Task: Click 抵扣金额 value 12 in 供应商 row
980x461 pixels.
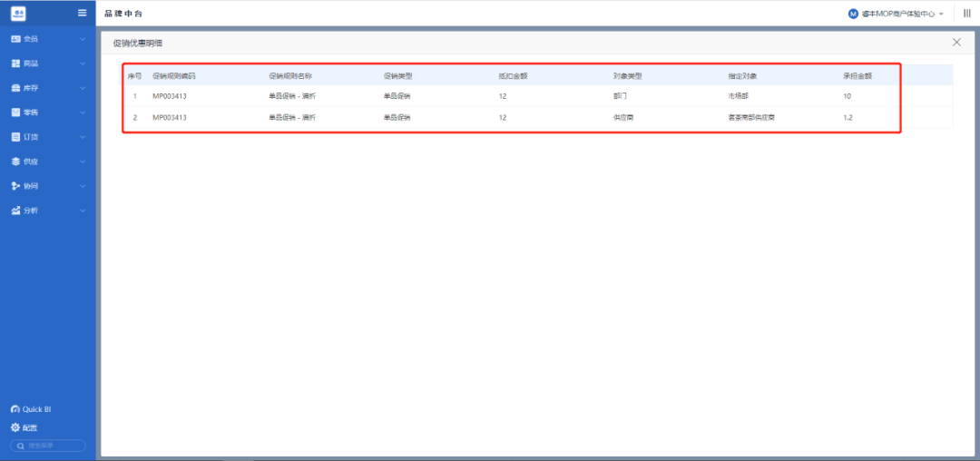Action: [503, 117]
